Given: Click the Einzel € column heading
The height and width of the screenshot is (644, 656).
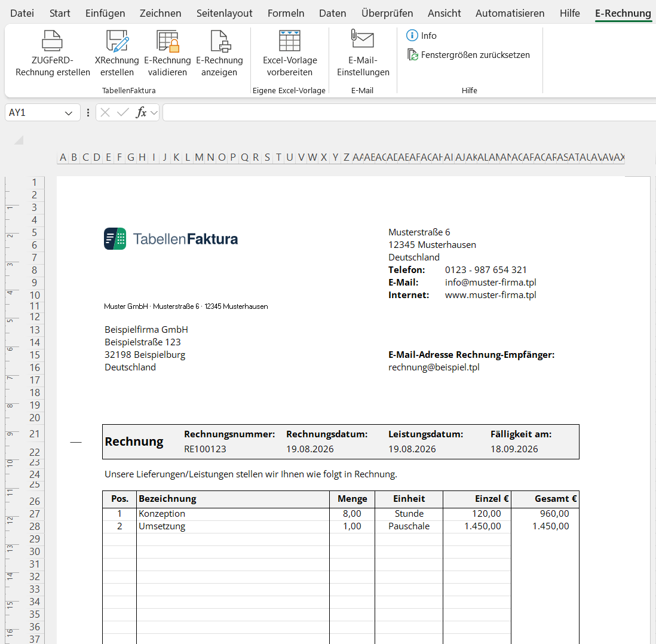Looking at the screenshot, I should (x=477, y=499).
